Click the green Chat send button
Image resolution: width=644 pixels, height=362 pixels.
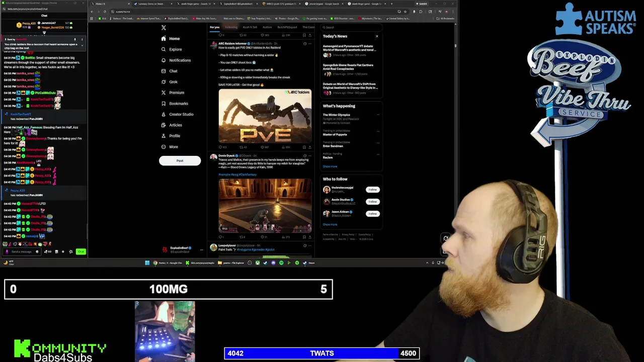coord(80,251)
